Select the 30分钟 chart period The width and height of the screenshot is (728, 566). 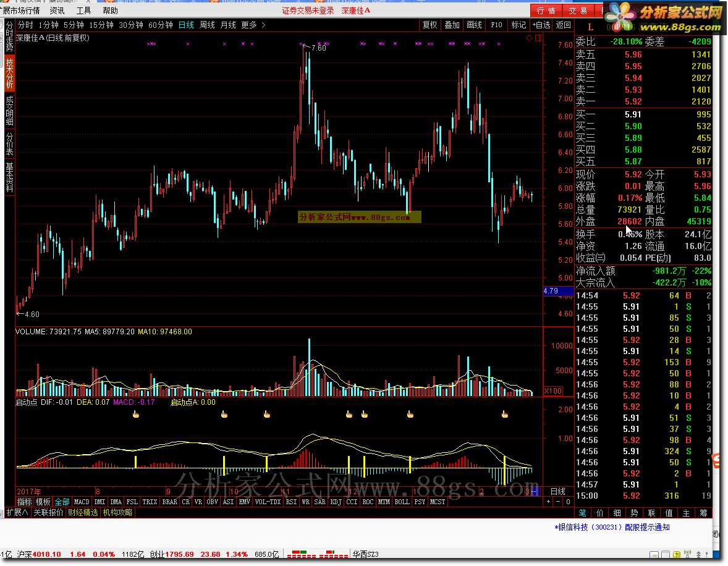(131, 25)
